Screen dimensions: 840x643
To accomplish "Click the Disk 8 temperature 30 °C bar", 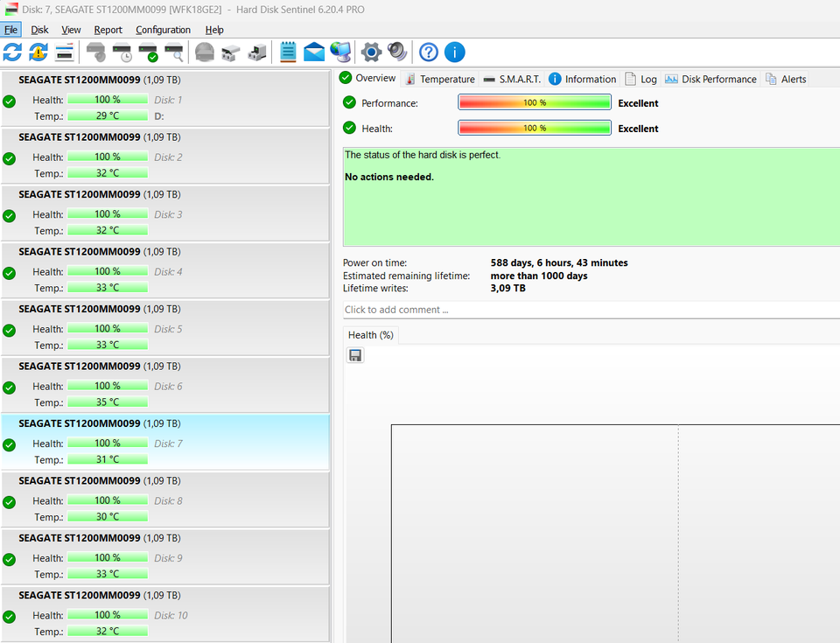I will (108, 516).
